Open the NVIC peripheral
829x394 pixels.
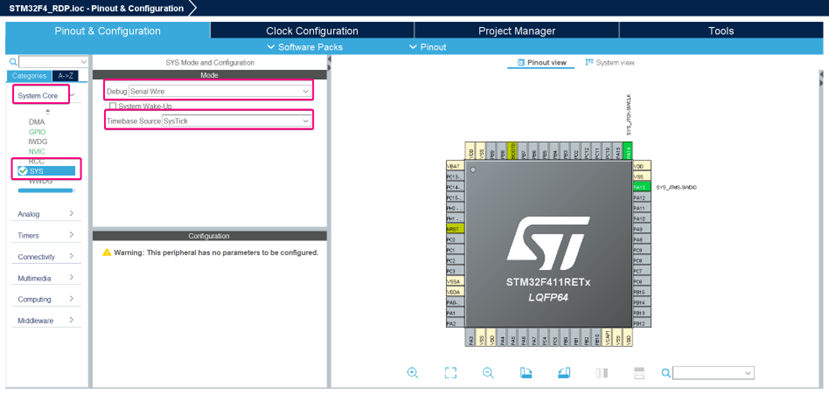click(x=37, y=151)
